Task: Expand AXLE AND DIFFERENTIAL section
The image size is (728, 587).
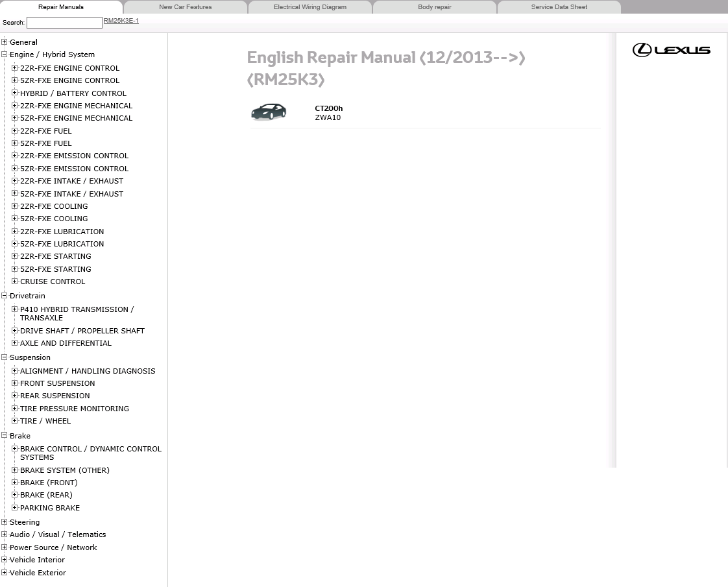Action: coord(14,343)
